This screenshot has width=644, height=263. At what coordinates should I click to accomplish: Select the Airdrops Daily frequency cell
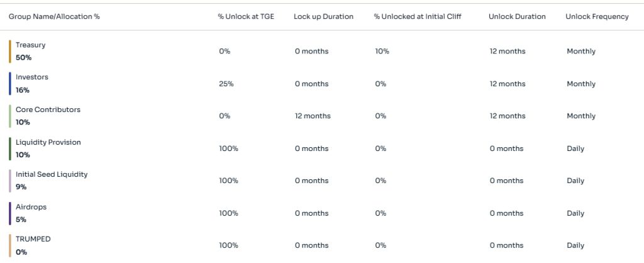point(575,214)
